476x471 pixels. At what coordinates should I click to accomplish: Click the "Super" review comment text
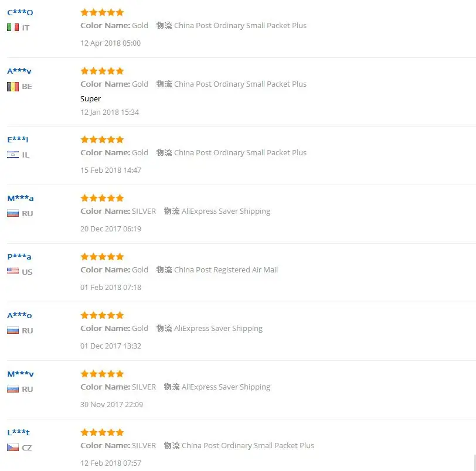click(91, 99)
